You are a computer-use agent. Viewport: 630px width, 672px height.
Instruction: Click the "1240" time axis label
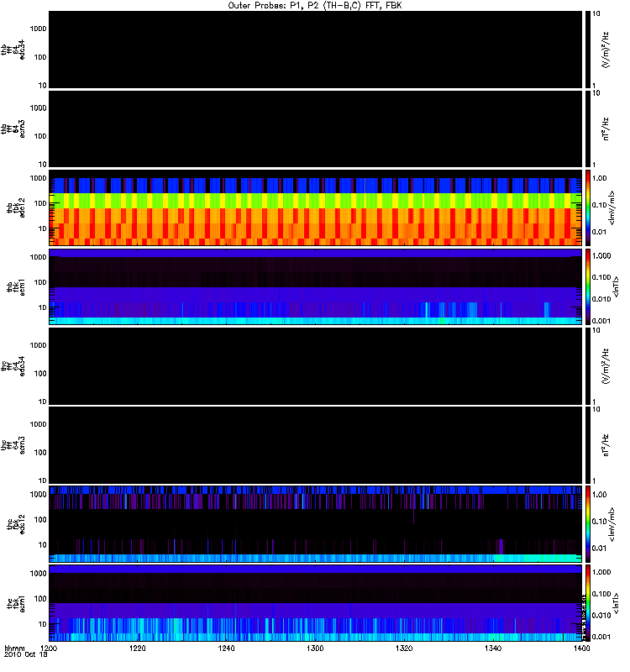226,648
